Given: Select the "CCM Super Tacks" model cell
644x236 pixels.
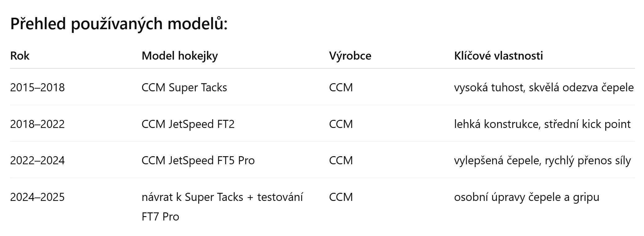Looking at the screenshot, I should coord(184,88).
